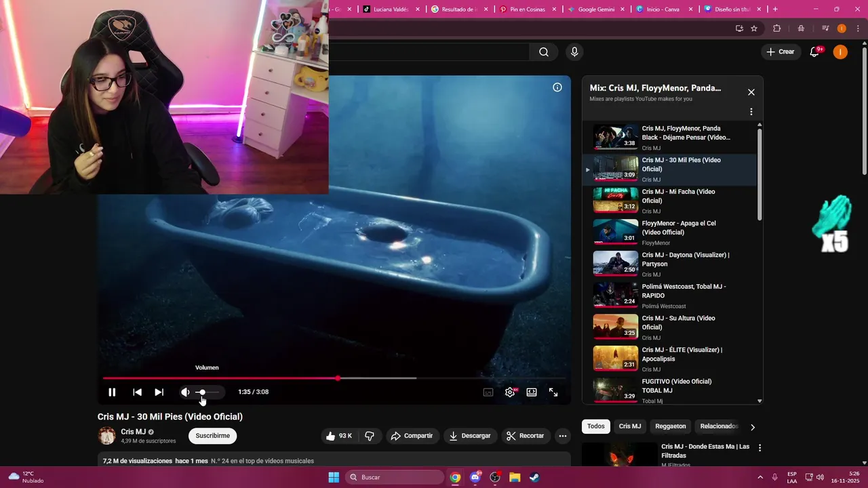Viewport: 868px width, 488px height.
Task: Open the weather widget showing 12°C
Action: pyautogui.click(x=26, y=477)
